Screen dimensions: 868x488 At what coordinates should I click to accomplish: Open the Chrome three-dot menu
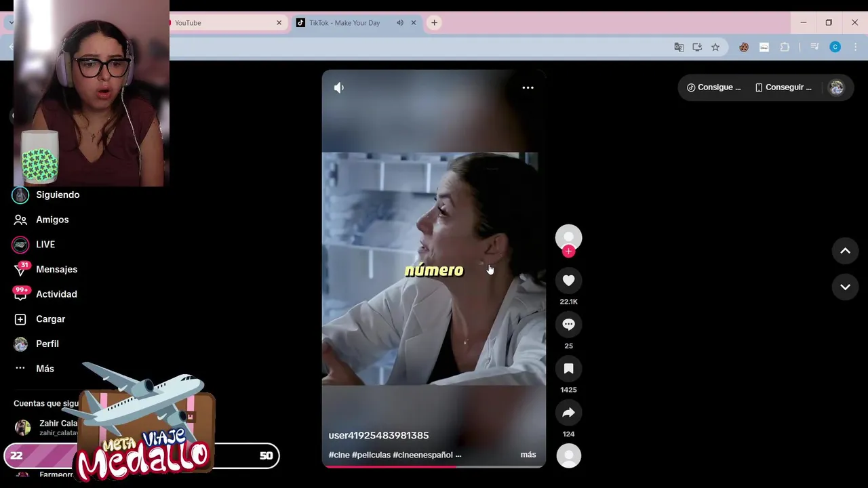855,47
